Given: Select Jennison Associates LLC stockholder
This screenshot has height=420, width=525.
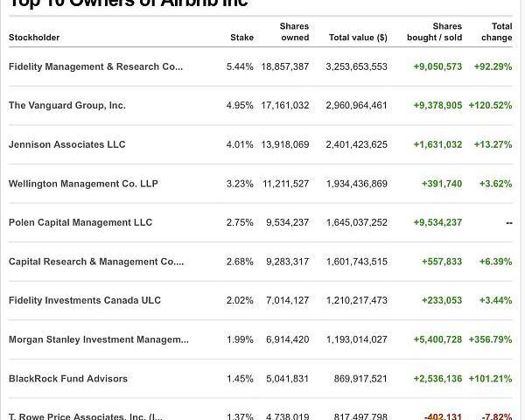Looking at the screenshot, I should click(x=67, y=144).
